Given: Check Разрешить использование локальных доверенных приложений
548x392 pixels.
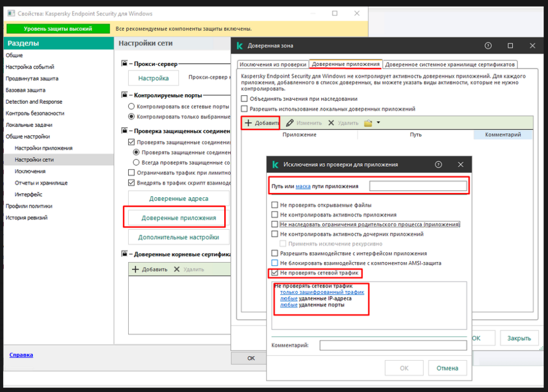Looking at the screenshot, I should point(244,109).
